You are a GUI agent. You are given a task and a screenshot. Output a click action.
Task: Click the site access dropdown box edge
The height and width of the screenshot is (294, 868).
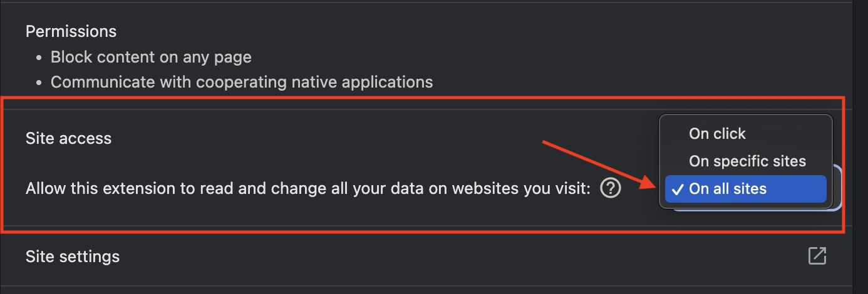tap(837, 188)
